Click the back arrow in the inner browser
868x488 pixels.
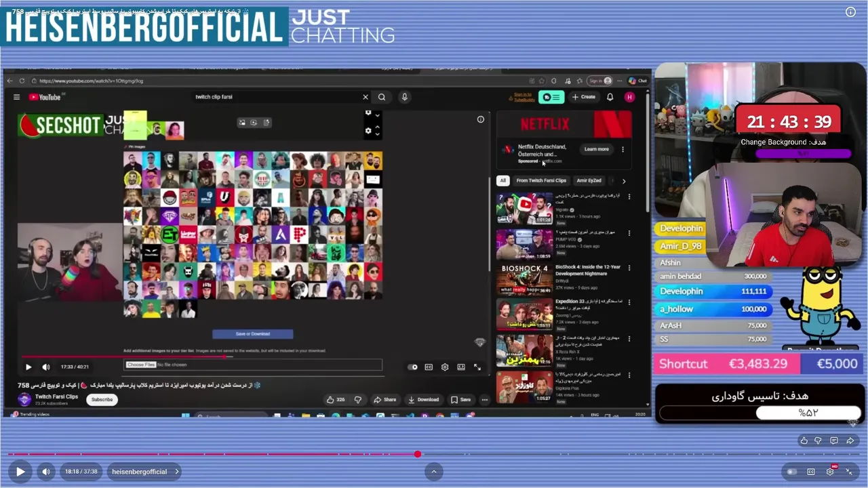[10, 81]
